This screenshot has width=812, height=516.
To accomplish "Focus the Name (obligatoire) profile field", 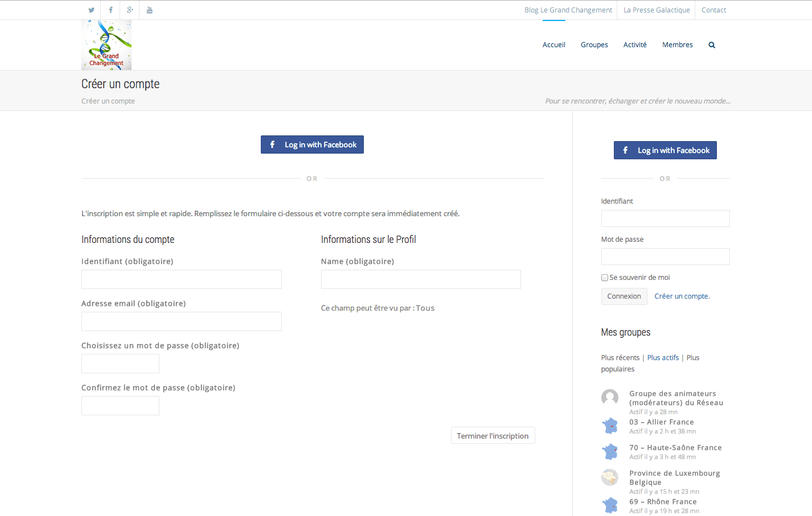I will coord(421,279).
